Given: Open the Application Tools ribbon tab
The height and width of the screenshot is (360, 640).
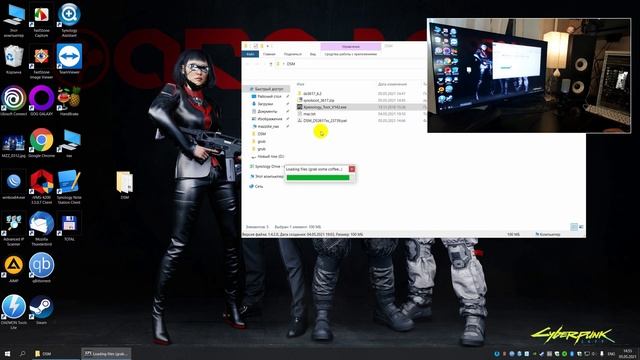Looking at the screenshot, I should 351,54.
